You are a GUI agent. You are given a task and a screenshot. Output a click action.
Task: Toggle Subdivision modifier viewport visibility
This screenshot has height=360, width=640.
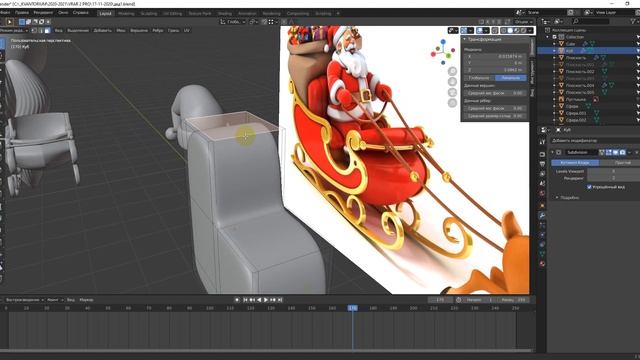pos(616,152)
